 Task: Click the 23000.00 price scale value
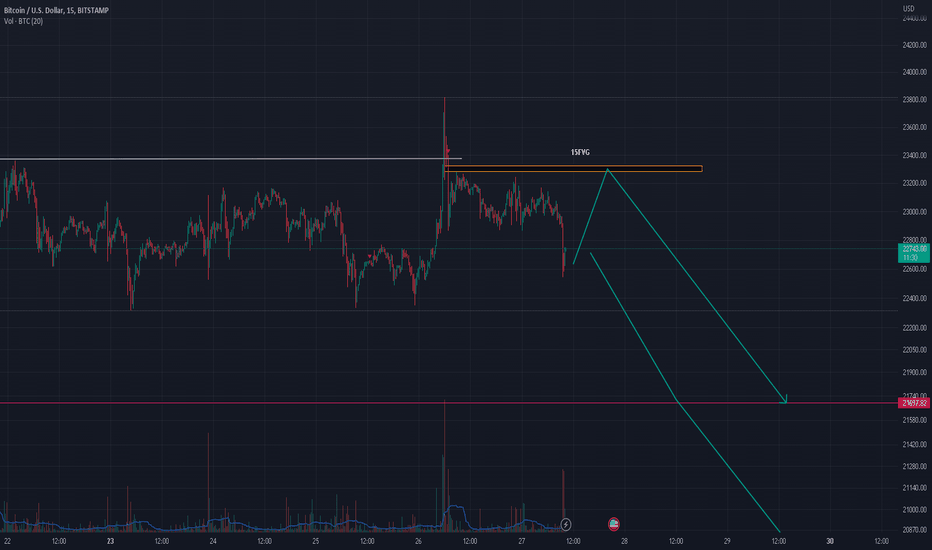[914, 212]
